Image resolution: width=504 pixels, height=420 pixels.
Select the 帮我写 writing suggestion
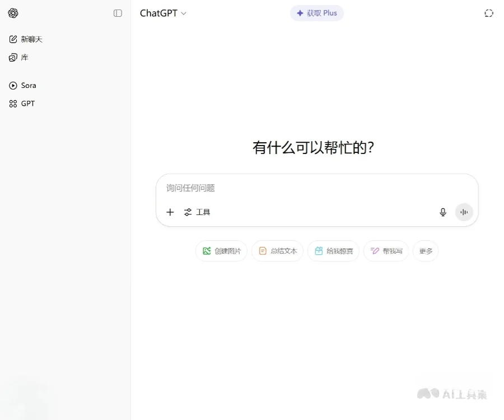click(x=386, y=251)
